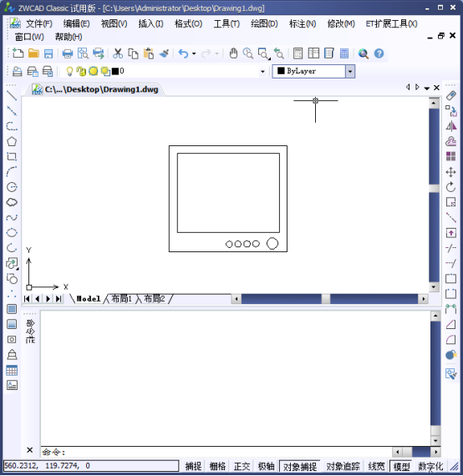Select the Spline curve tool
The height and width of the screenshot is (476, 463).
coord(12,217)
